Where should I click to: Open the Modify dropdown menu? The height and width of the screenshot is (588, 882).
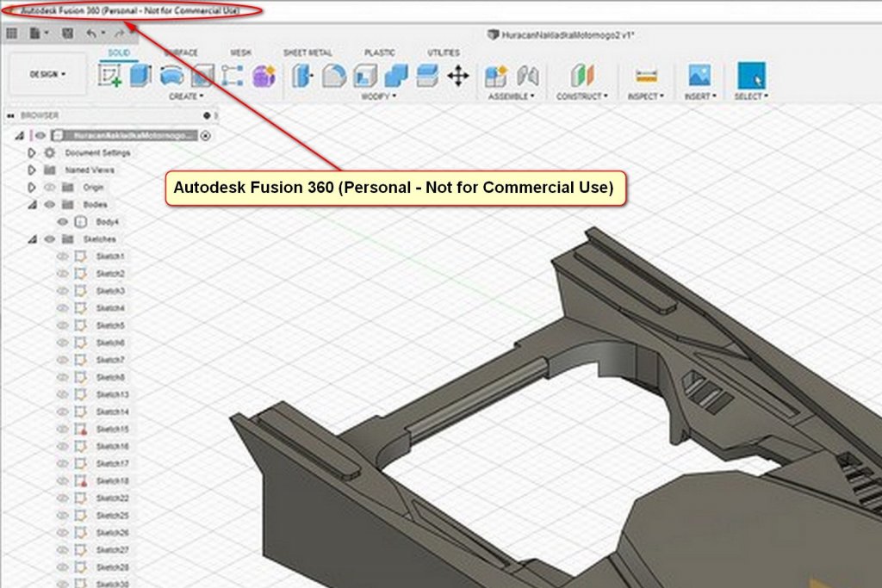tap(379, 96)
